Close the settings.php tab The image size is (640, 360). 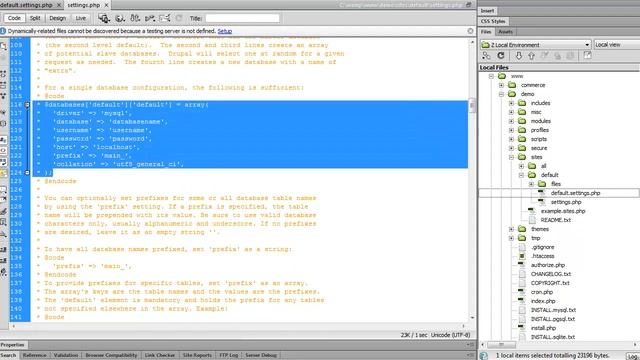click(107, 5)
